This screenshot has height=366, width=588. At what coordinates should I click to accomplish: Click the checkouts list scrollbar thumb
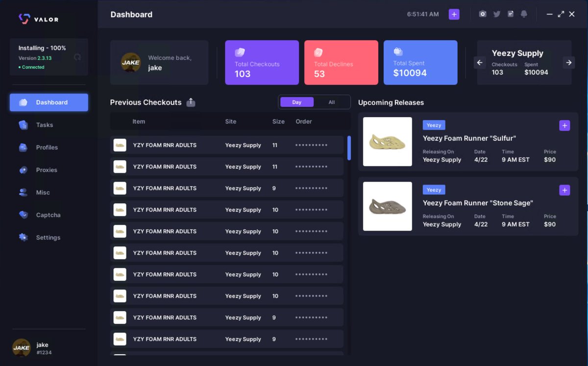coord(349,148)
